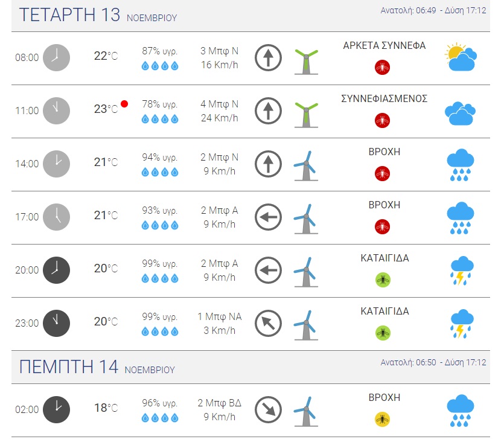Click the northwest wind arrow at 23:00
The height and width of the screenshot is (445, 504).
click(x=268, y=323)
